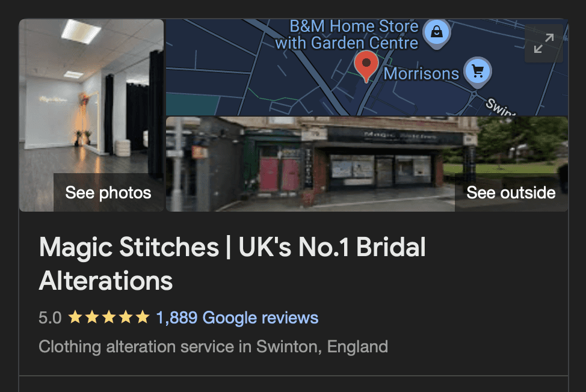
Task: Open the 1,889 Google reviews link
Action: [237, 317]
